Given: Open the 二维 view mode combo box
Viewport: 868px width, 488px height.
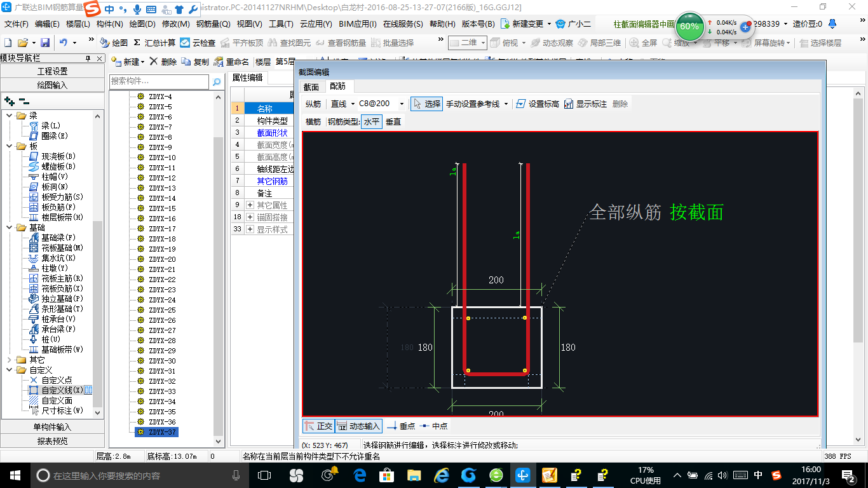Looking at the screenshot, I should 467,43.
